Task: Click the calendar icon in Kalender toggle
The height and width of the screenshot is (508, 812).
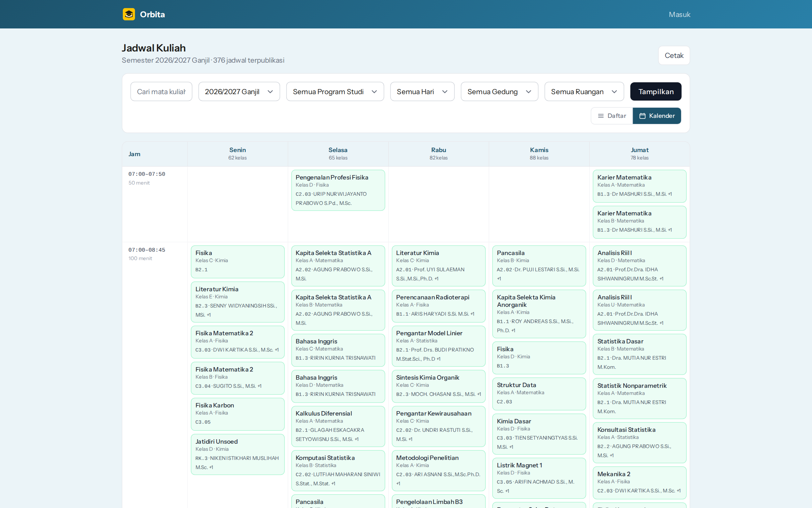Action: click(642, 116)
